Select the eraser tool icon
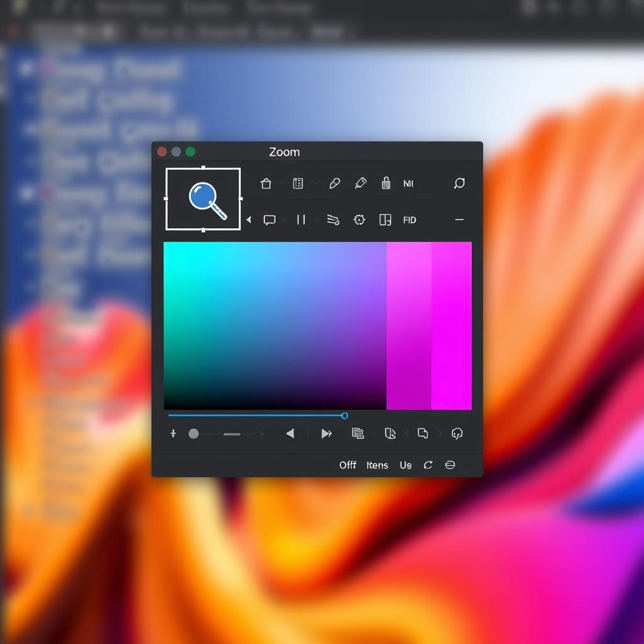 pos(335,183)
